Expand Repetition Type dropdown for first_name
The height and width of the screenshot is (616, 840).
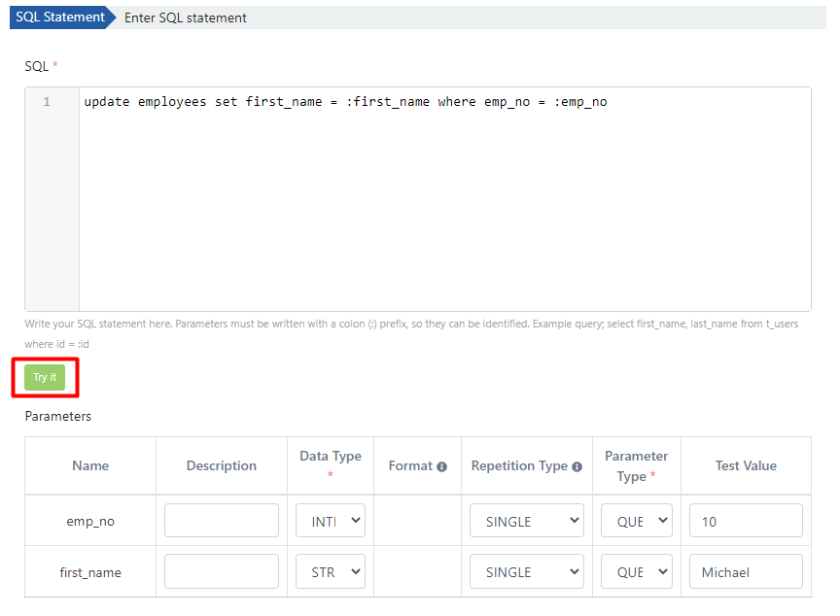click(x=526, y=571)
